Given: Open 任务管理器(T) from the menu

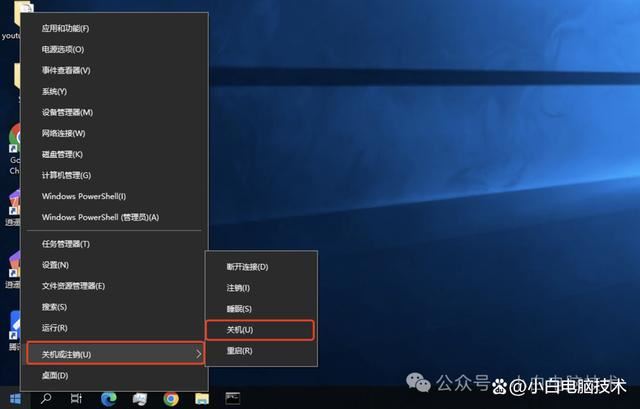Looking at the screenshot, I should [x=66, y=244].
